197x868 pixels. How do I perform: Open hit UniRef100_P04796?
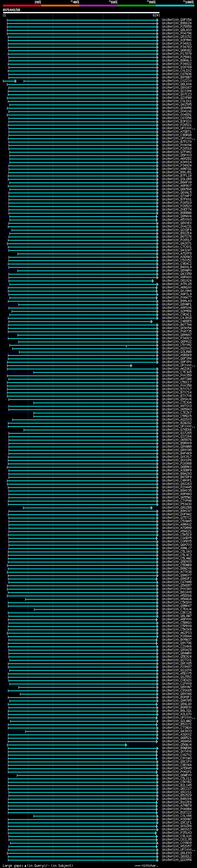click(x=176, y=33)
